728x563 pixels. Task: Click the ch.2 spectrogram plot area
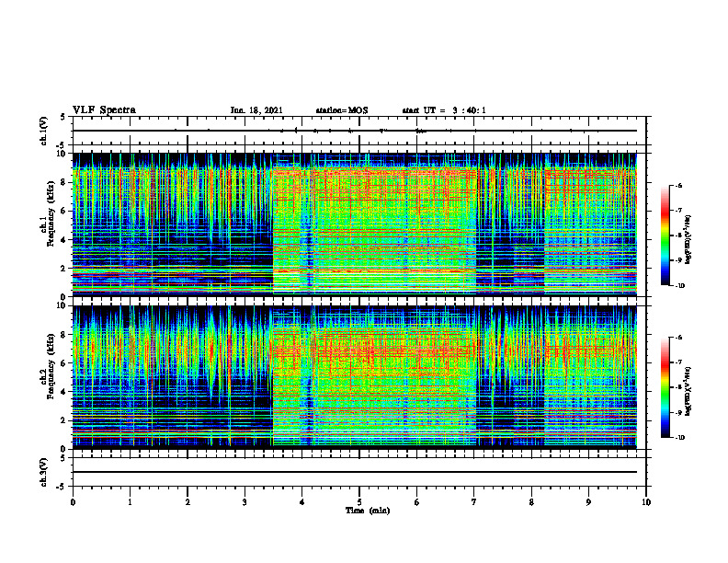tap(359, 377)
